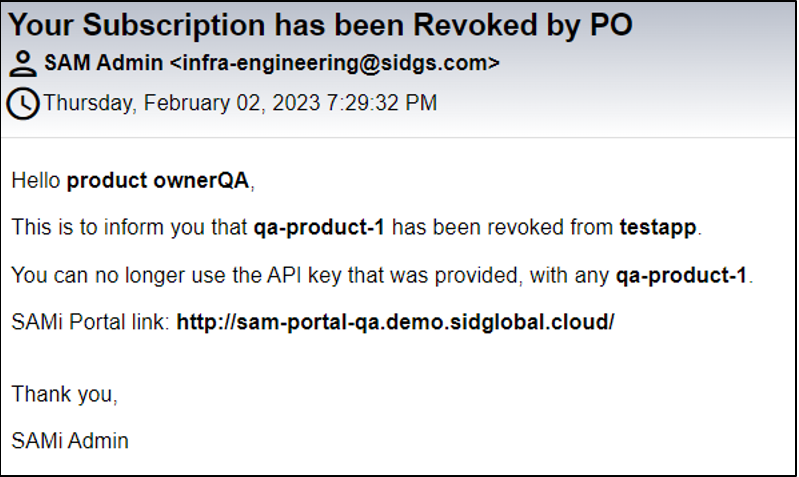Click the SAM Admin sender name
Viewport: 799px width, 477px height.
103,63
